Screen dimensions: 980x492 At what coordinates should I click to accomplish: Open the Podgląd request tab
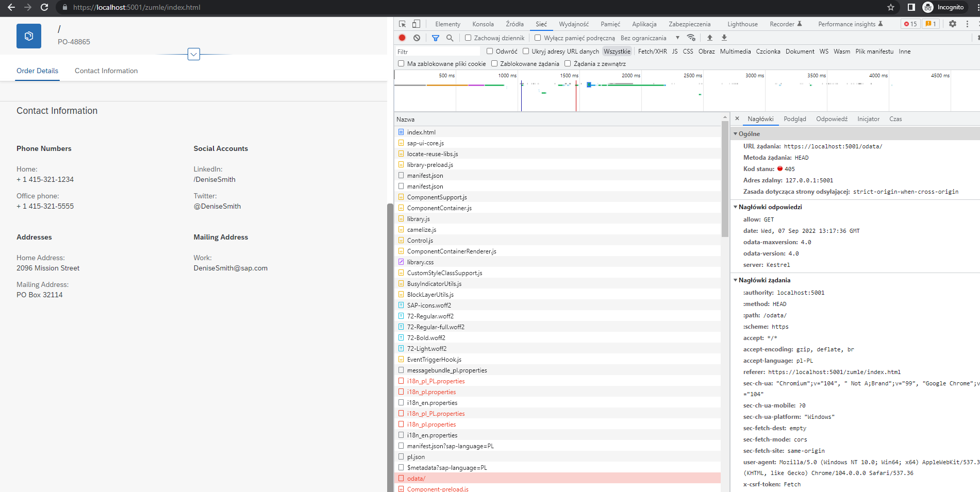pos(795,119)
